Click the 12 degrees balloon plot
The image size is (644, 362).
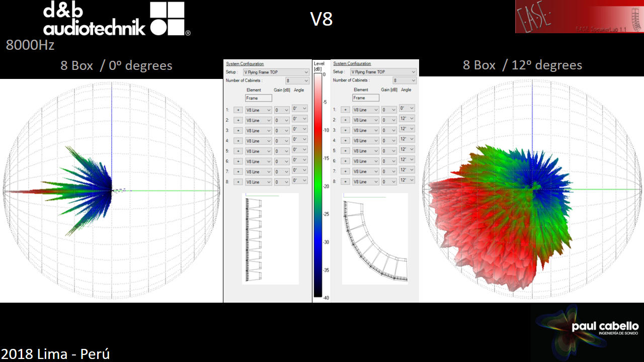pyautogui.click(x=532, y=191)
